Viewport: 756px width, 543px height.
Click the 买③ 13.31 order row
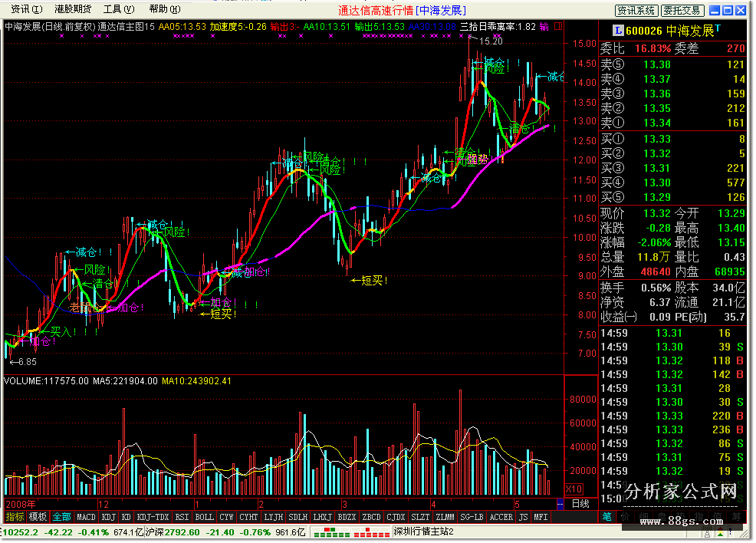[672, 168]
